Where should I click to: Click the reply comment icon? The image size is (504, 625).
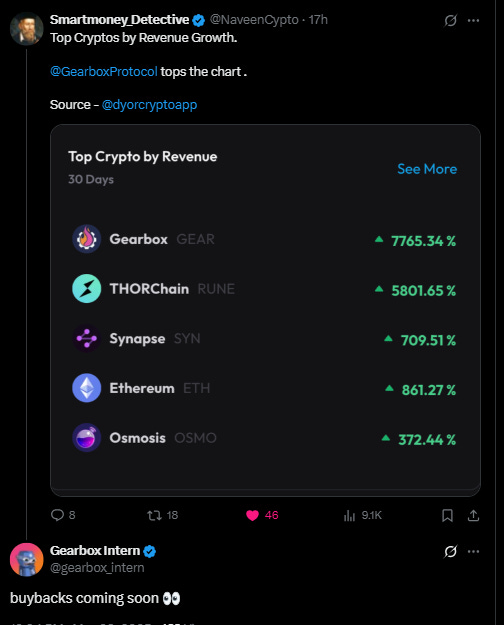click(x=57, y=515)
